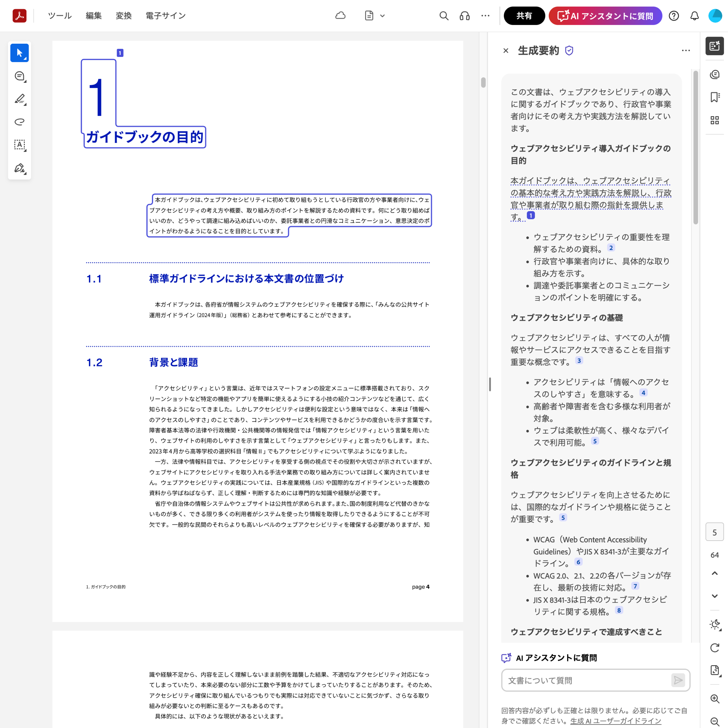728x728 pixels.
Task: Go to next page chevron
Action: [x=714, y=596]
